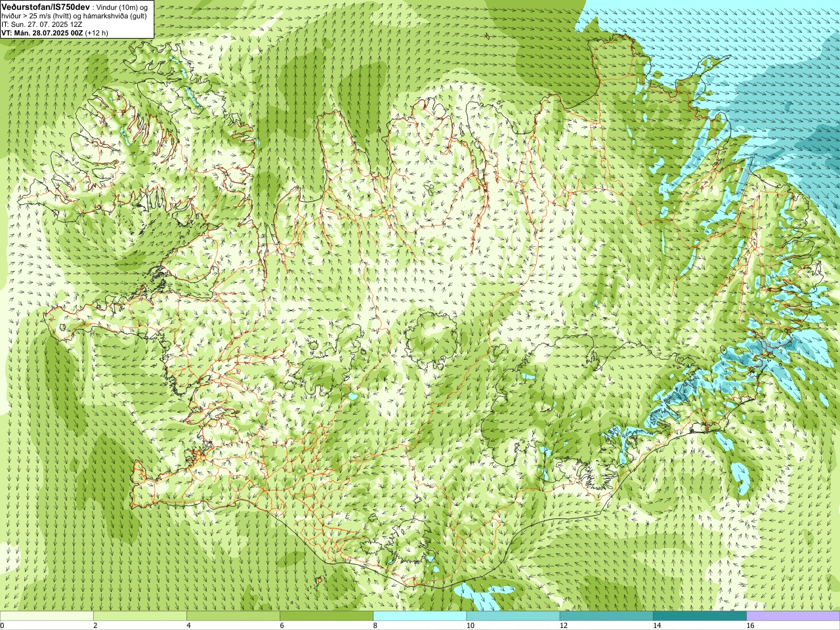Viewport: 840px width, 630px height.
Task: Click the legend scale label '10'
Action: tap(470, 625)
